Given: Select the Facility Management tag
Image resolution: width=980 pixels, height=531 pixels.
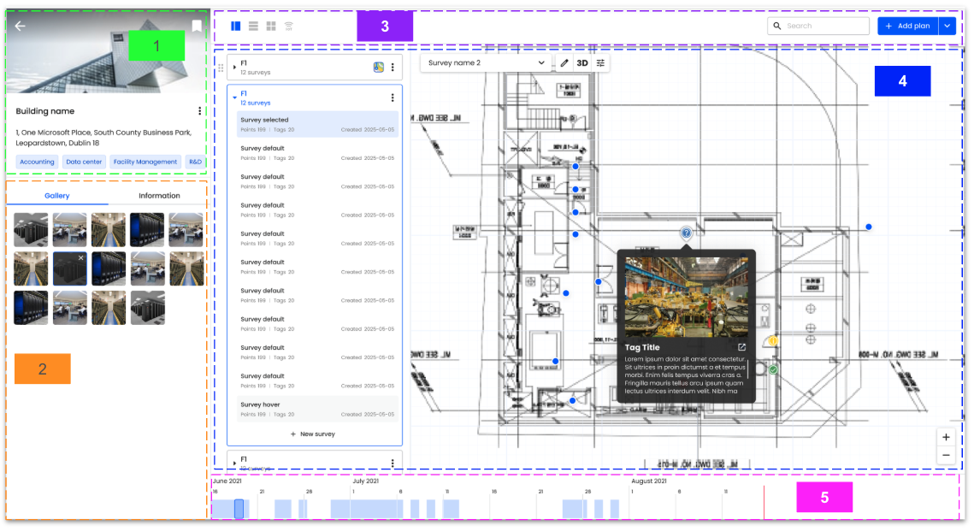Looking at the screenshot, I should coord(145,162).
